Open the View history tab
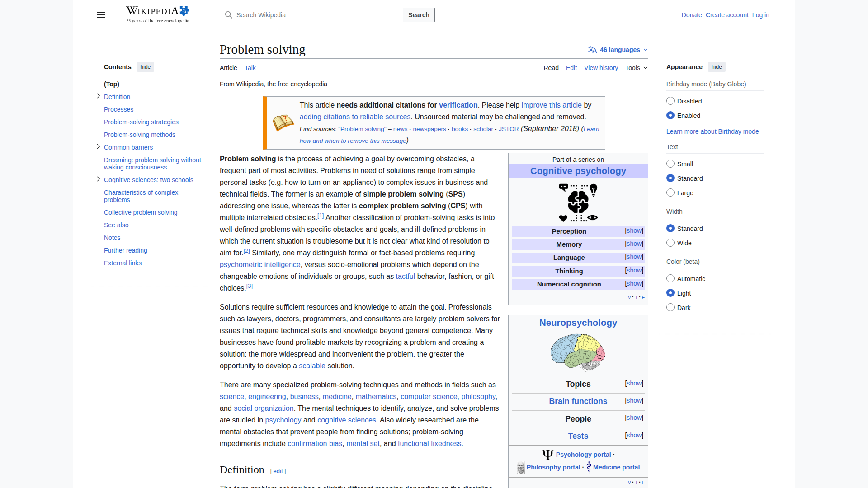The width and height of the screenshot is (868, 488). coord(601,68)
